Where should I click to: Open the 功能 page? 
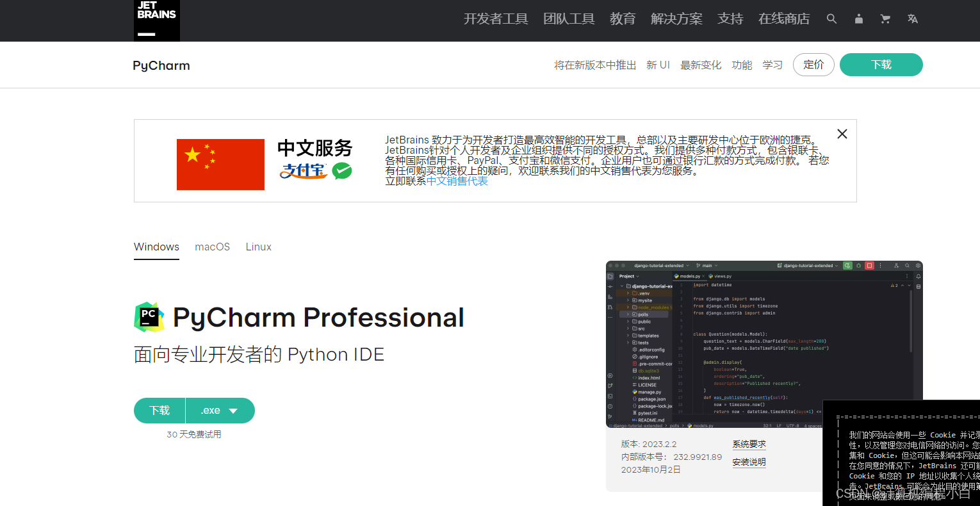(742, 65)
